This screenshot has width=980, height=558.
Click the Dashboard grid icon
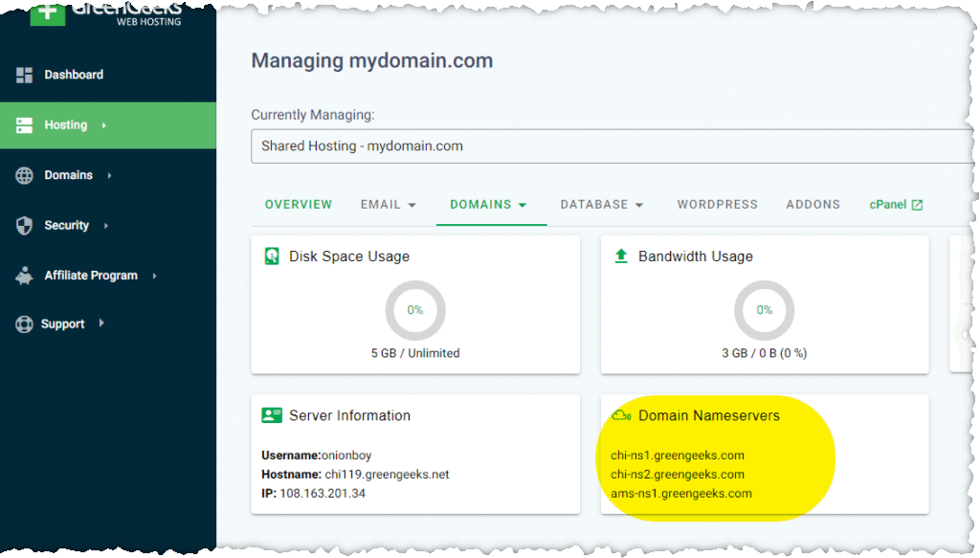click(x=24, y=75)
